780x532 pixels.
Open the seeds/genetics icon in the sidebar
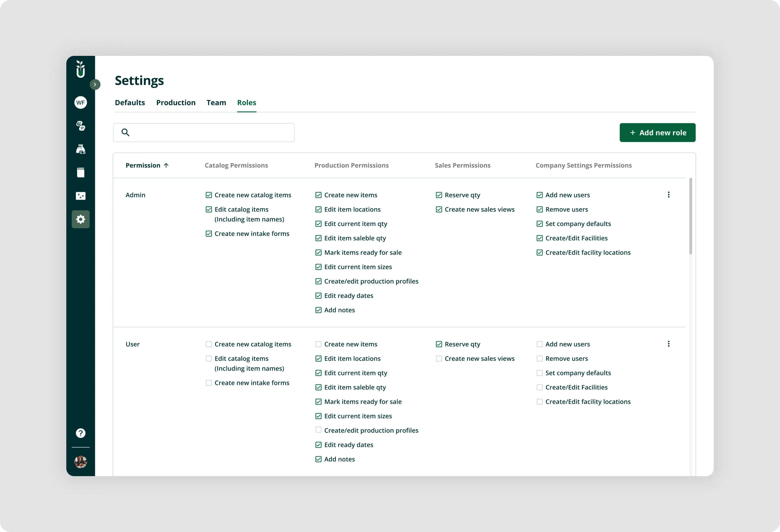click(81, 126)
